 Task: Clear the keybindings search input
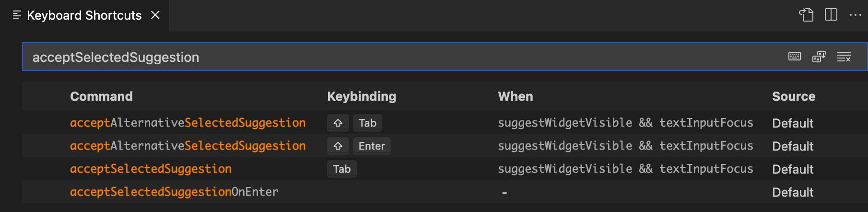[x=844, y=57]
